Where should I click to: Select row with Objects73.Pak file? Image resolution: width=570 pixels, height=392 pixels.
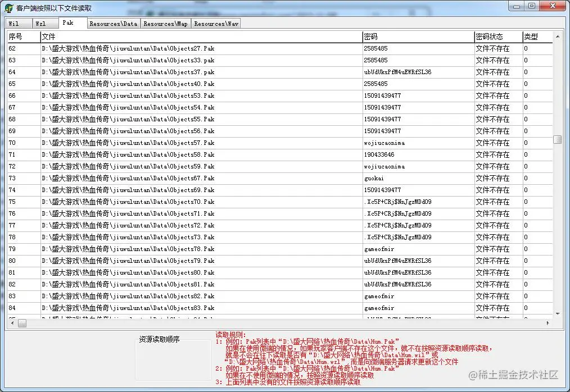coord(280,237)
